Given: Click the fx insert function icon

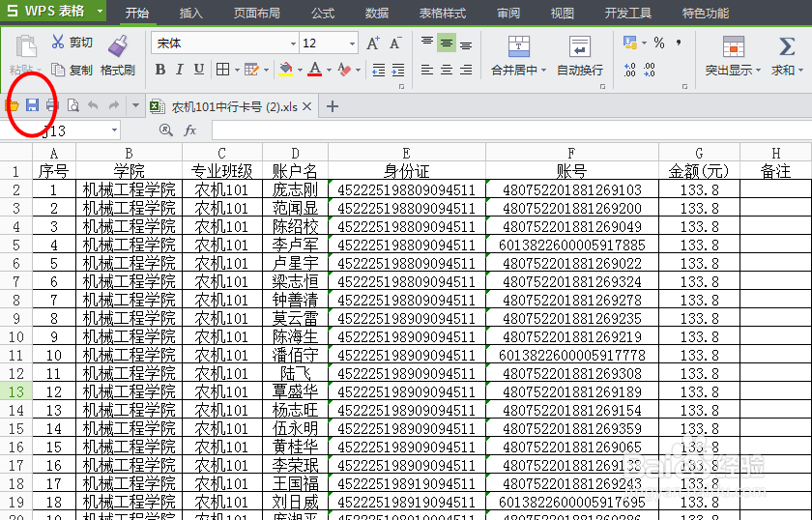Looking at the screenshot, I should click(x=190, y=130).
